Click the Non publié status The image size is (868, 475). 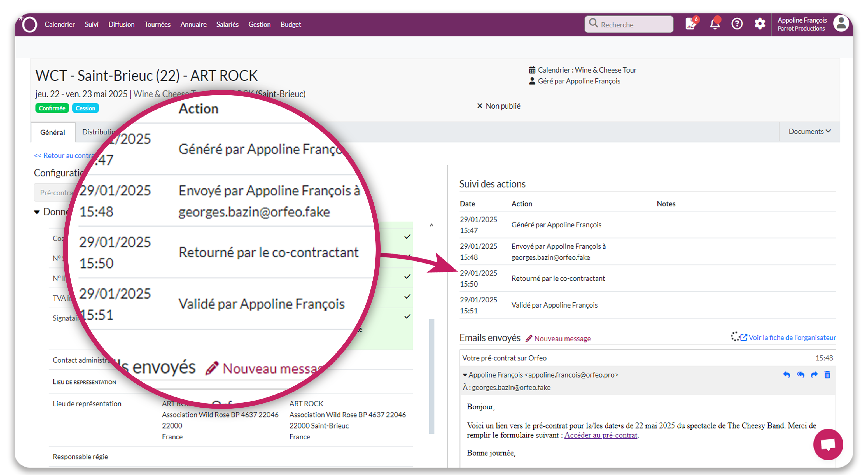coord(499,106)
